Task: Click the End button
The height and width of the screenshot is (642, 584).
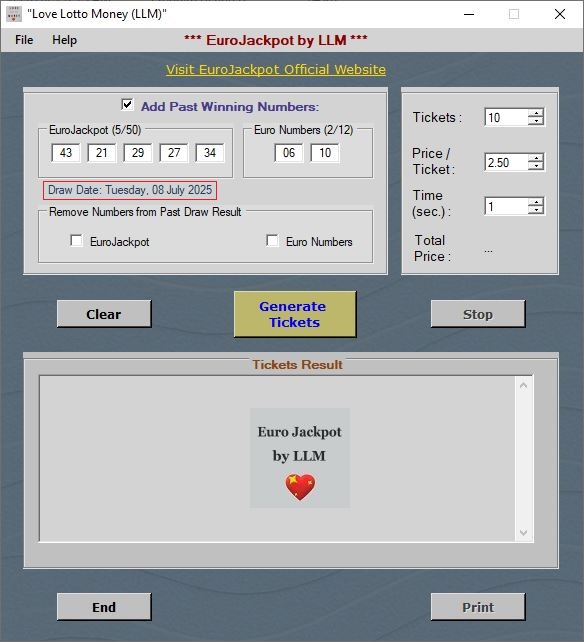Action: tap(104, 607)
